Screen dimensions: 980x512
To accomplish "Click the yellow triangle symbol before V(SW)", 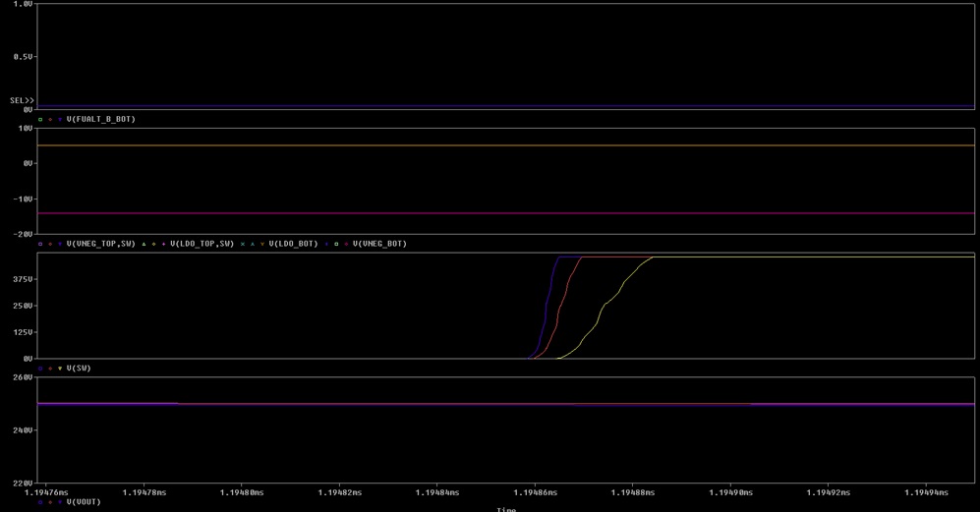I will point(60,369).
